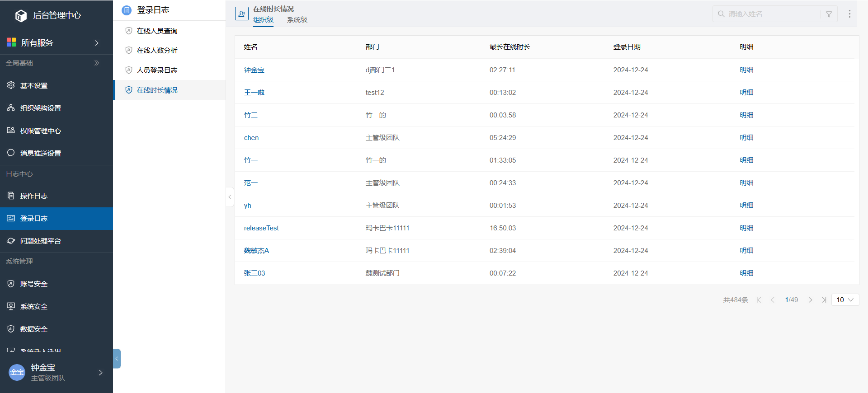Click the shield icon beside 人员登录日志

pos(129,70)
